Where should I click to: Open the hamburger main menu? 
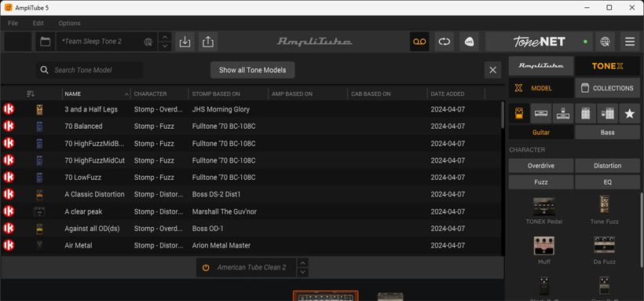tap(630, 42)
